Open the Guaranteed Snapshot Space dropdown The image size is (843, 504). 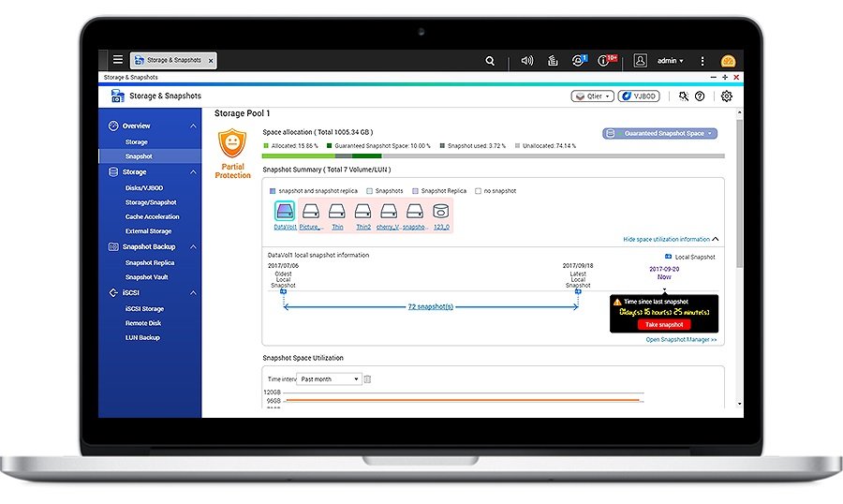(x=660, y=134)
